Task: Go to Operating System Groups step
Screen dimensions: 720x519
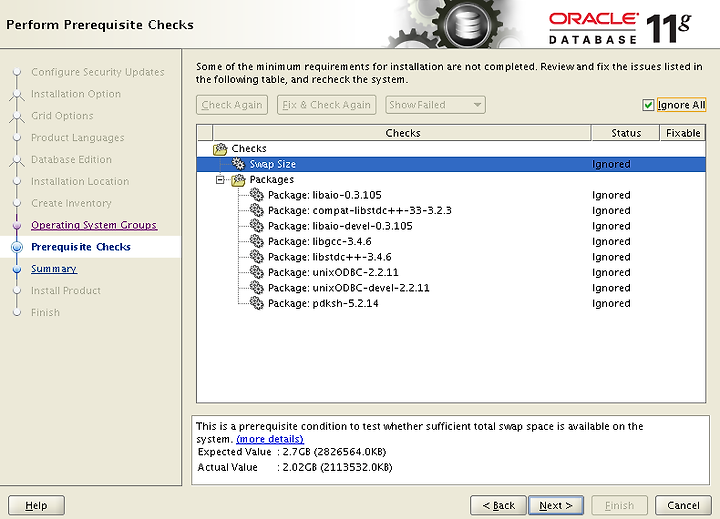Action: (x=94, y=225)
